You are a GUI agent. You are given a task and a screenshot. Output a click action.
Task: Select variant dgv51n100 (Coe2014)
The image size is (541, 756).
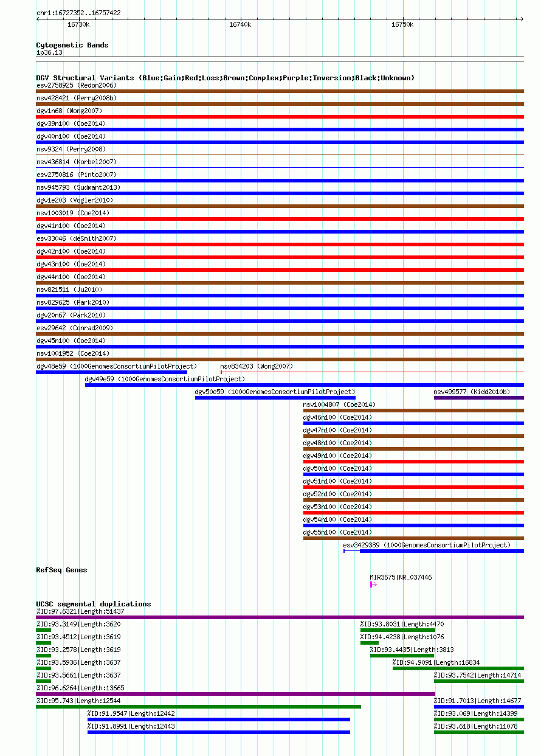click(338, 481)
